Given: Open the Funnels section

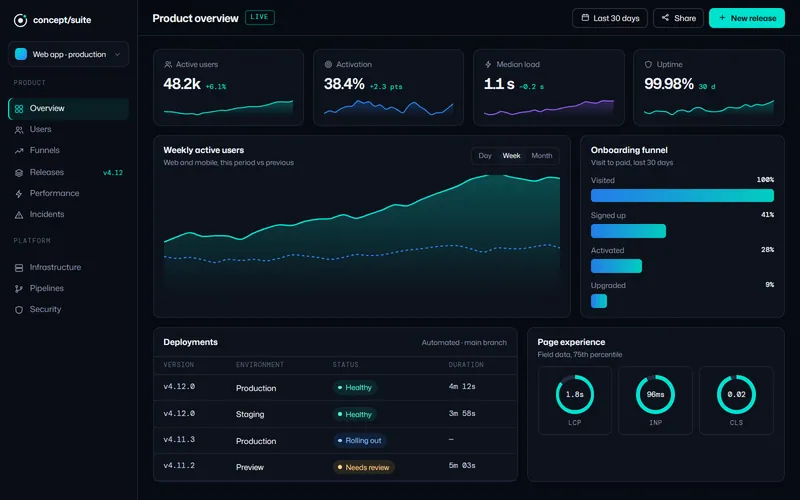Looking at the screenshot, I should pyautogui.click(x=68, y=151).
